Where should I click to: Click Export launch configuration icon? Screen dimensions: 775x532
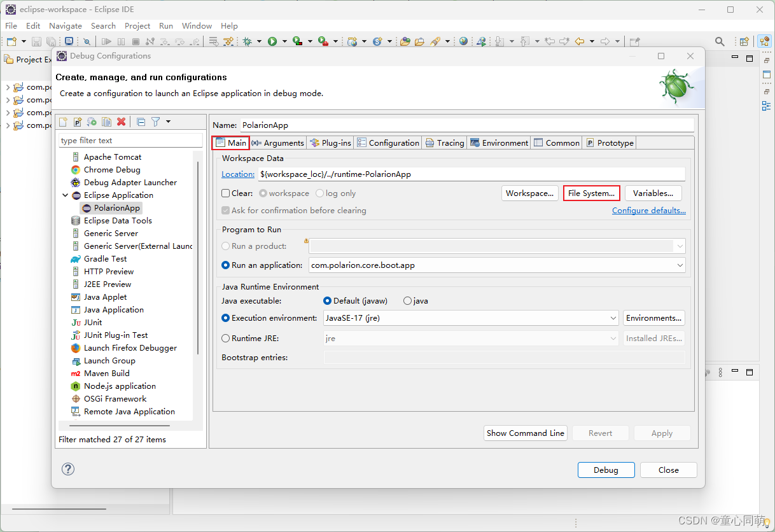pos(92,122)
